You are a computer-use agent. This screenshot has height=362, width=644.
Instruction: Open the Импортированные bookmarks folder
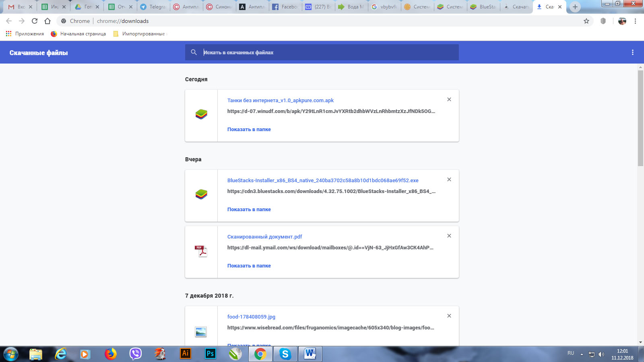(x=140, y=34)
